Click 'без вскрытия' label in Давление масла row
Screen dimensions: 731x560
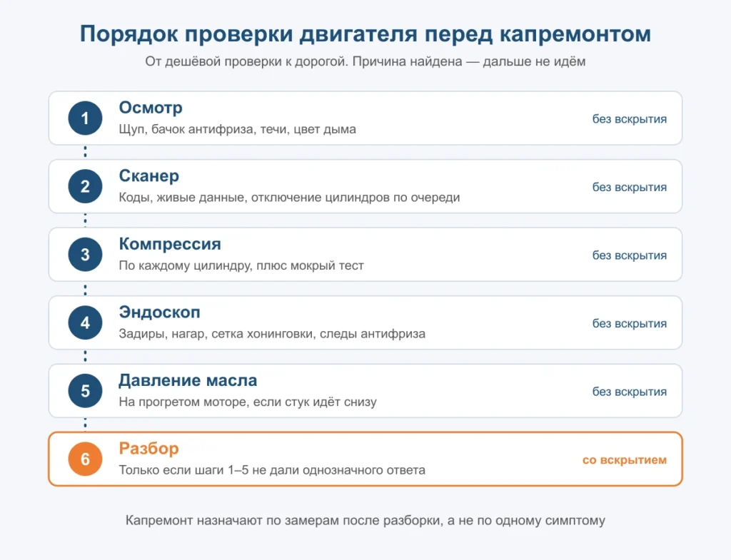[630, 392]
